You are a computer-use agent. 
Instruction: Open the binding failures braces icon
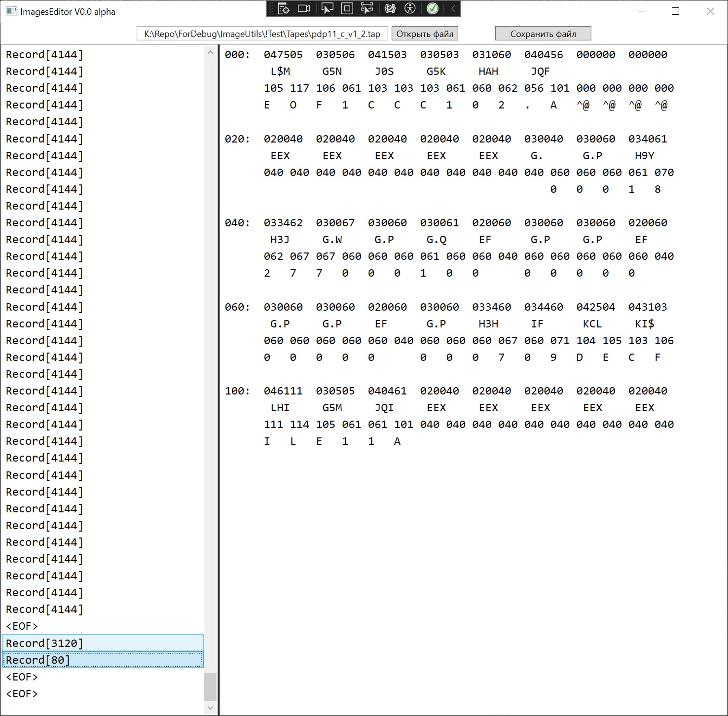tap(390, 8)
